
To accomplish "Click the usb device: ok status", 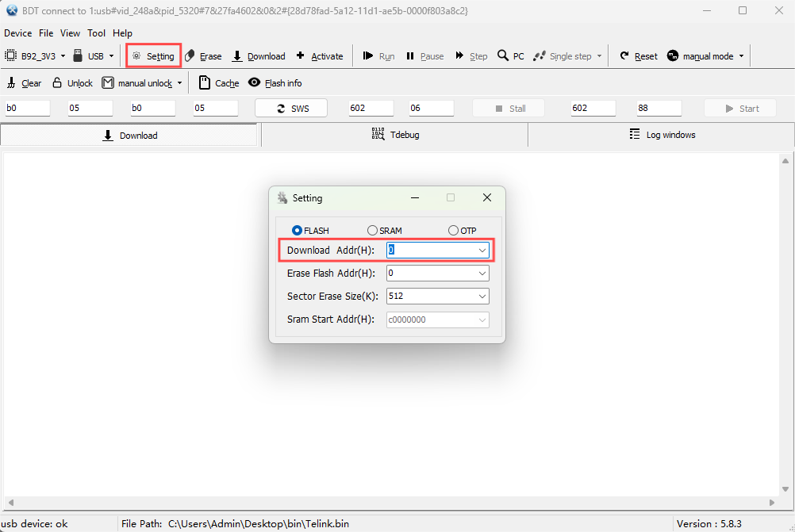I will click(x=34, y=524).
